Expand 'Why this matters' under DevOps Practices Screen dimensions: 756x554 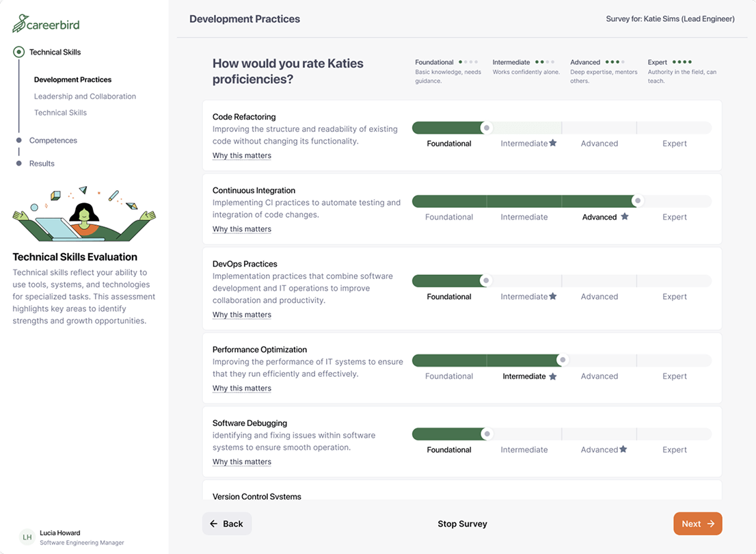241,314
